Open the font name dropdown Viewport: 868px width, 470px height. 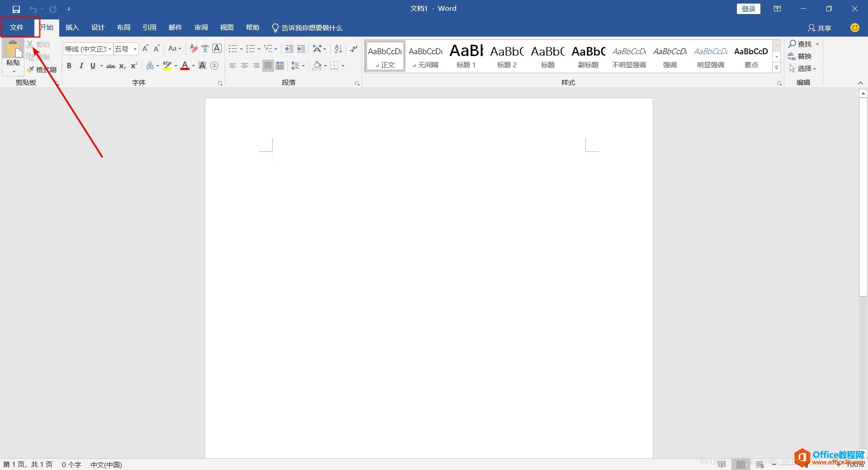point(110,49)
